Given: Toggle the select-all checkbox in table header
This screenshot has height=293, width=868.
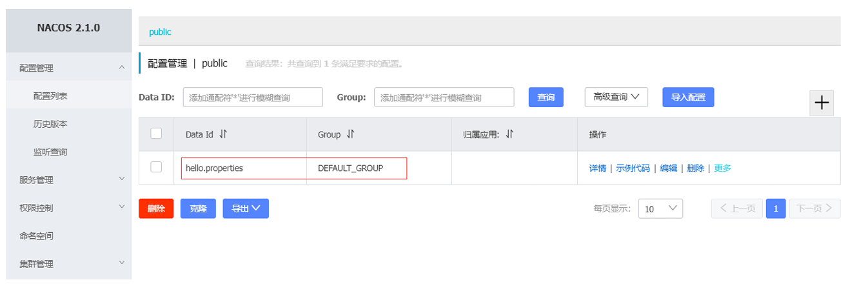Looking at the screenshot, I should (x=156, y=134).
